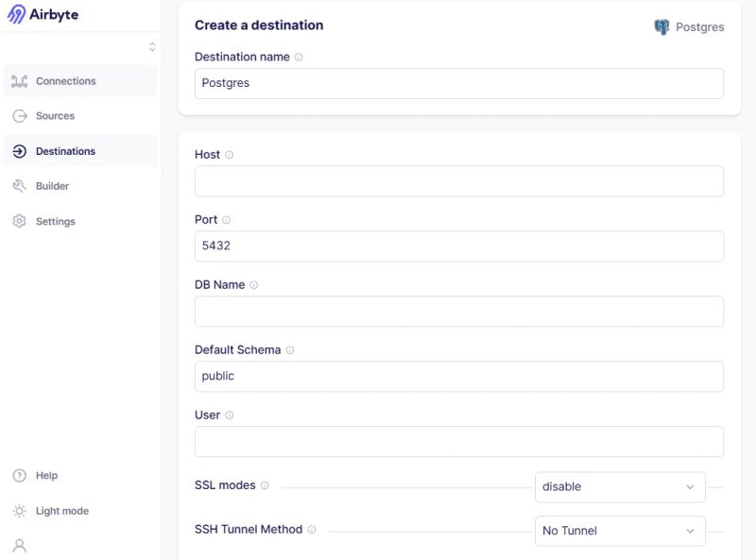The image size is (756, 560).
Task: Show info tooltip for Destination name
Action: pyautogui.click(x=299, y=57)
